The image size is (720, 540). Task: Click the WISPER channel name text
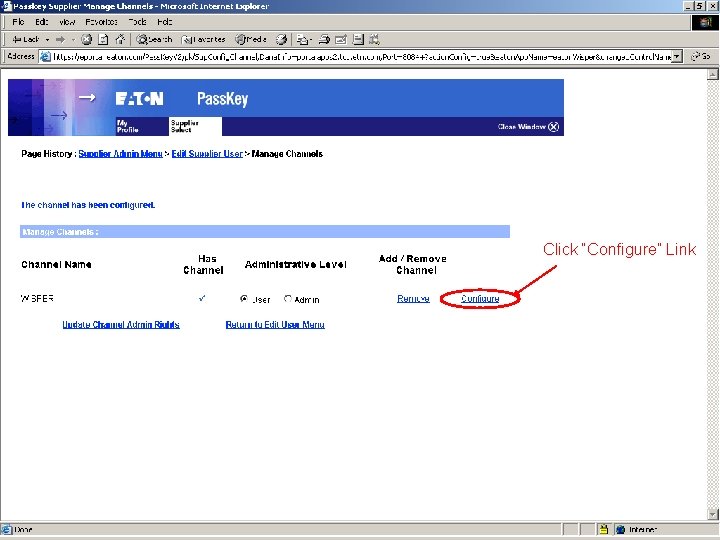(x=37, y=298)
